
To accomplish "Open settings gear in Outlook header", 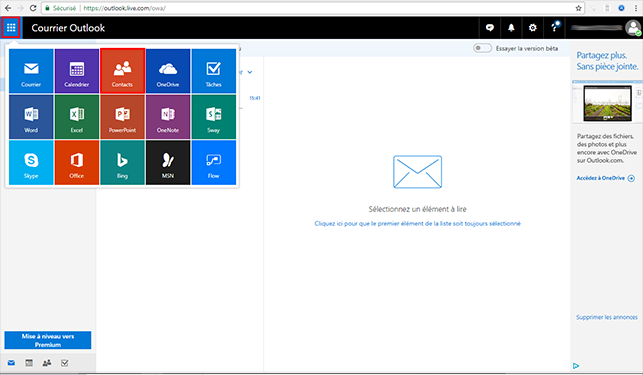I will (532, 28).
